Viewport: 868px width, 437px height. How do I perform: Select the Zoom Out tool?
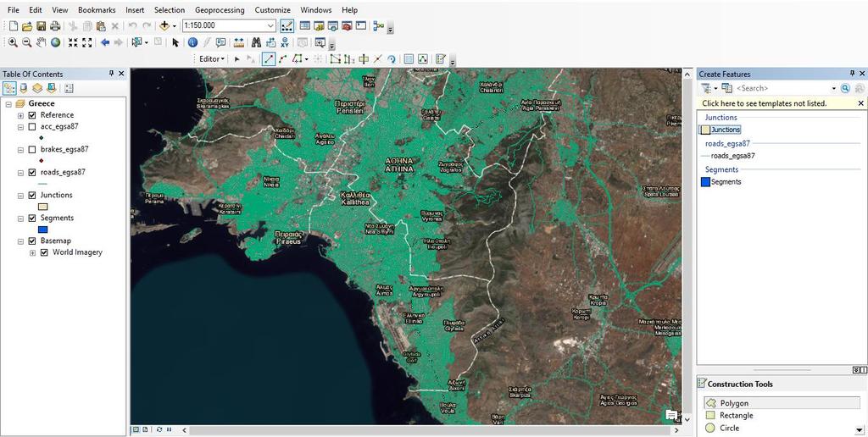coord(26,42)
